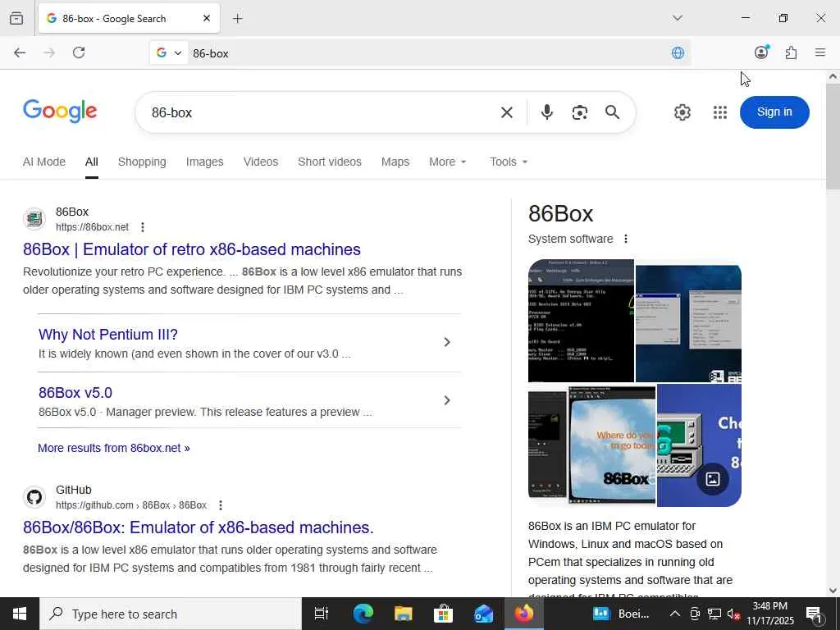Viewport: 840px width, 630px height.
Task: Open the Extensions puzzle icon
Action: click(791, 52)
